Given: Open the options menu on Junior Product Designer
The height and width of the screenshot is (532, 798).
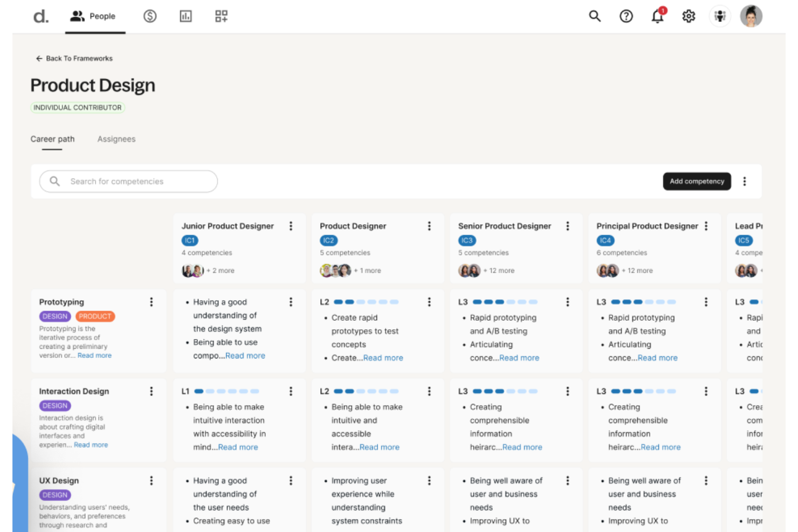Looking at the screenshot, I should point(291,226).
